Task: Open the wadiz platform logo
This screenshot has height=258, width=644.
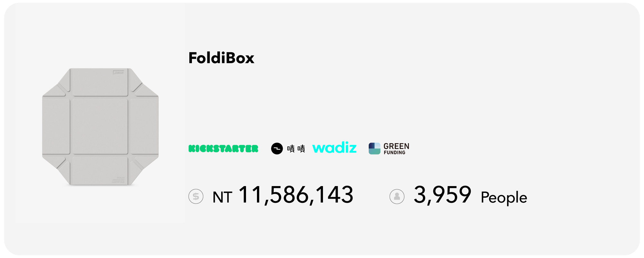Action: pos(334,148)
